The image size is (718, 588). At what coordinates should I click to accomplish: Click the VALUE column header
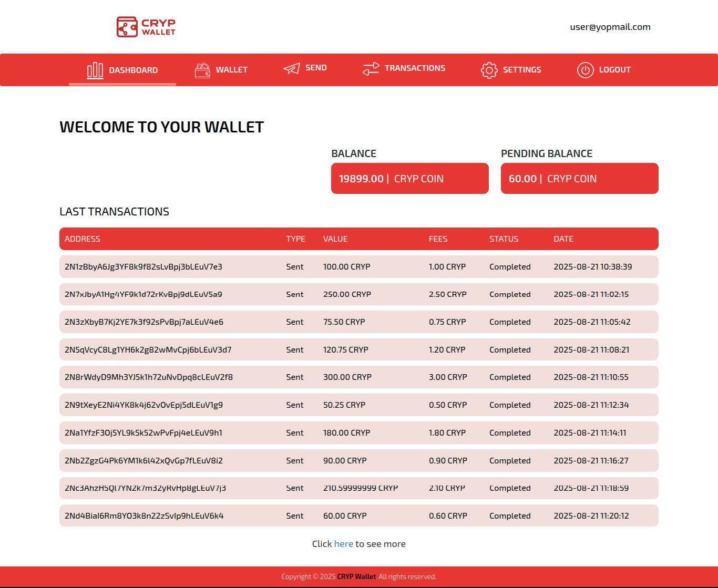(x=335, y=239)
